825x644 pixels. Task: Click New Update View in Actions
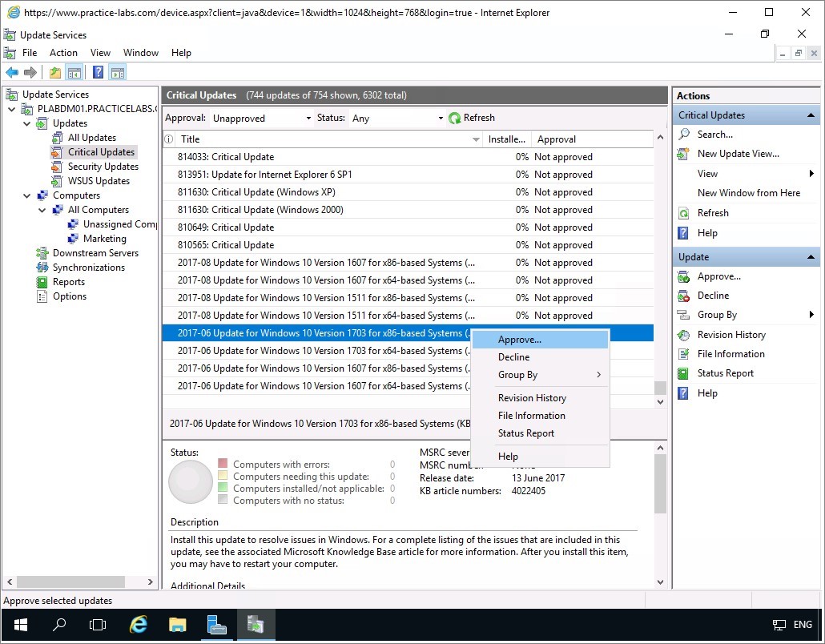(738, 154)
